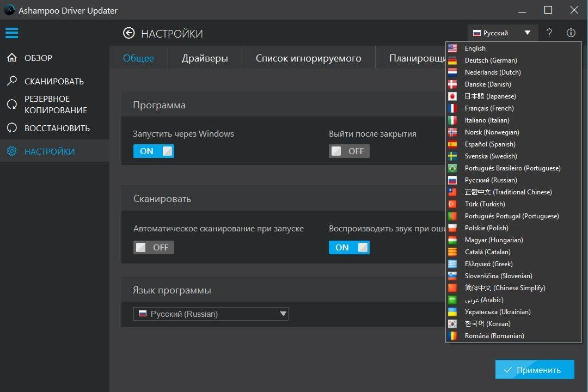Select Polskie (Polish) language
The image size is (588, 392).
(x=514, y=228)
